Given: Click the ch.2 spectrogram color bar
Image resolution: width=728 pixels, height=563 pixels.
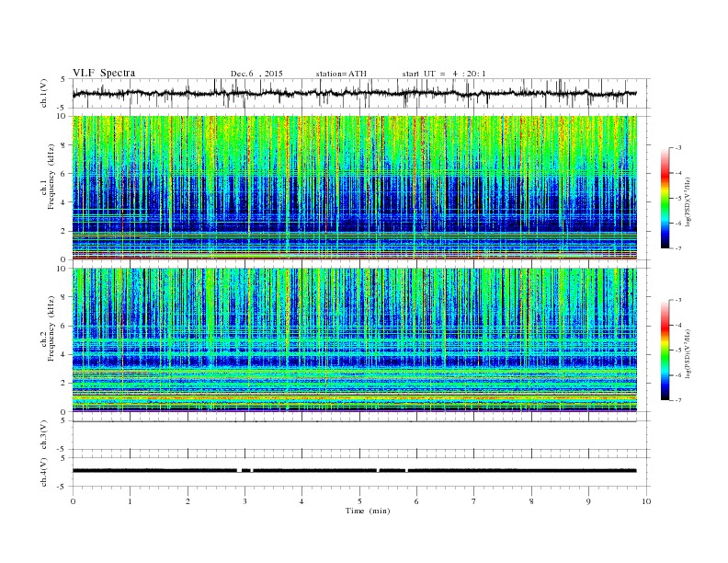Looking at the screenshot, I should pyautogui.click(x=665, y=350).
